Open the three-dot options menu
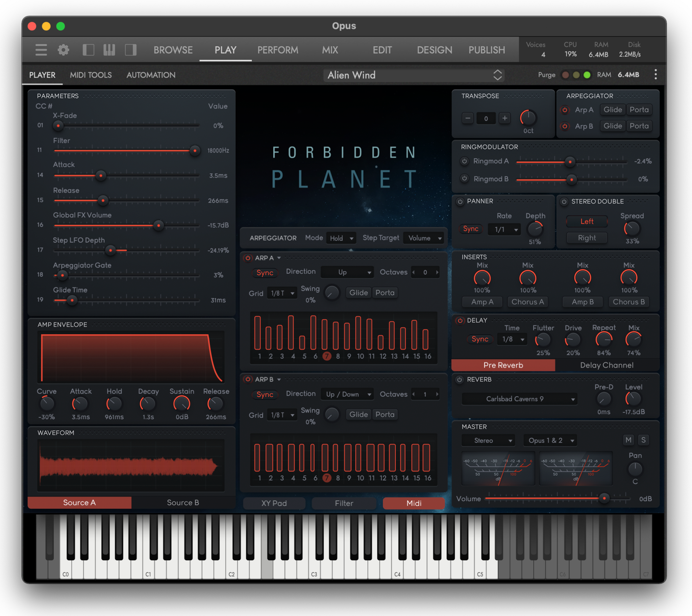The image size is (692, 616). click(656, 74)
